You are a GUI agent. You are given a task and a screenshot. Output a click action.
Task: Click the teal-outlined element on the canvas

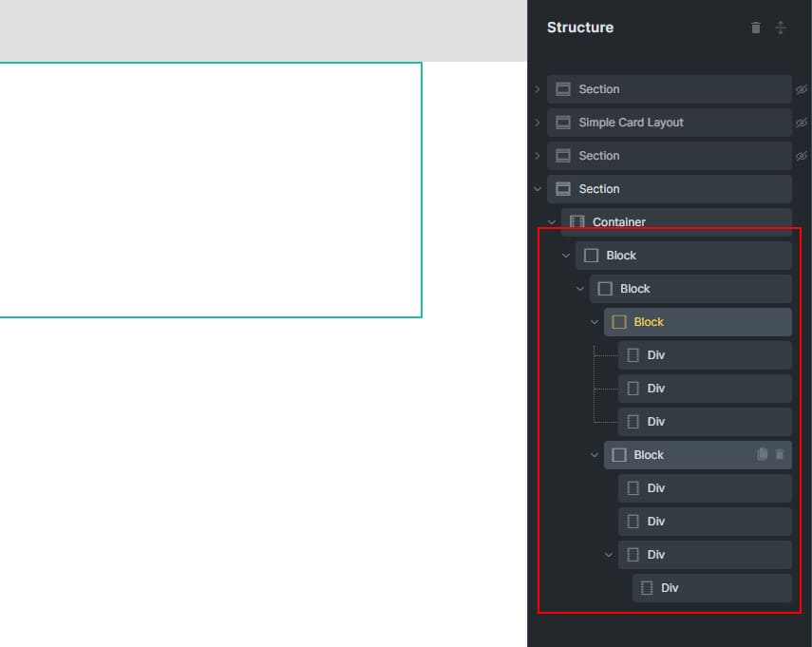tap(211, 190)
